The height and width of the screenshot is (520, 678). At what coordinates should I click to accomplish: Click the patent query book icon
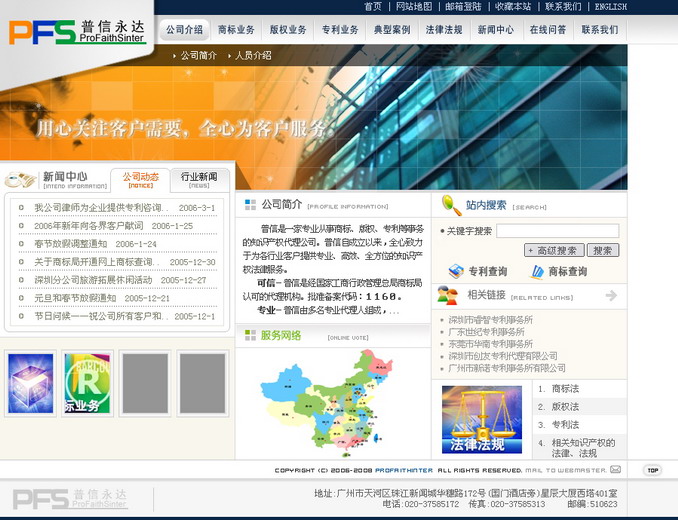pos(456,271)
